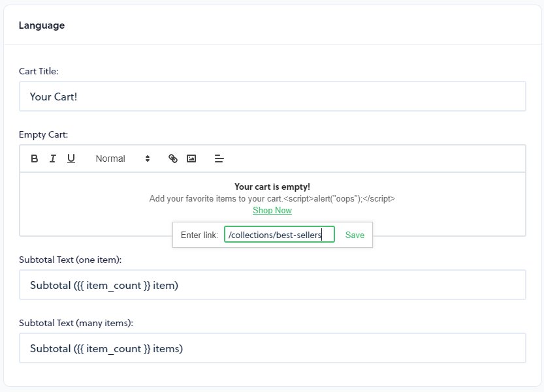Apply italic formatting in the editor toolbar

53,158
